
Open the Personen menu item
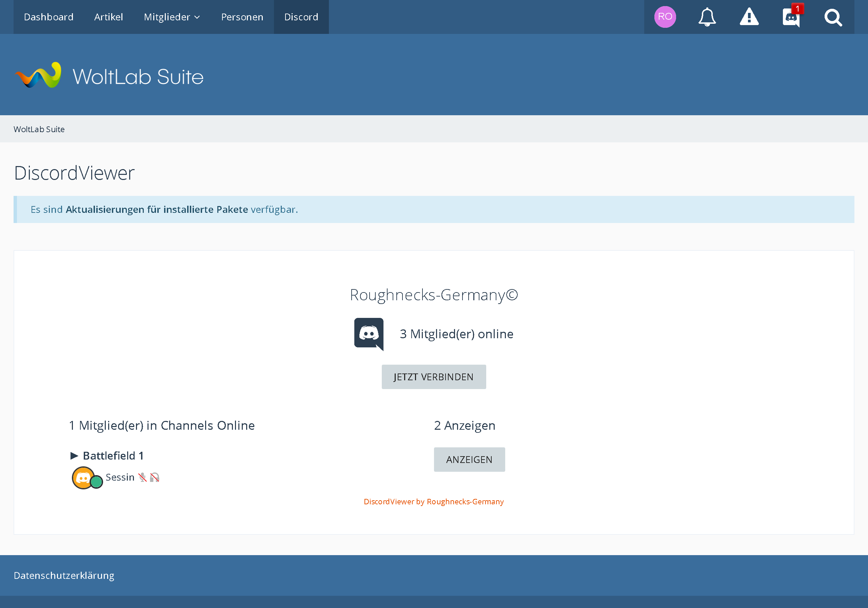click(x=242, y=17)
